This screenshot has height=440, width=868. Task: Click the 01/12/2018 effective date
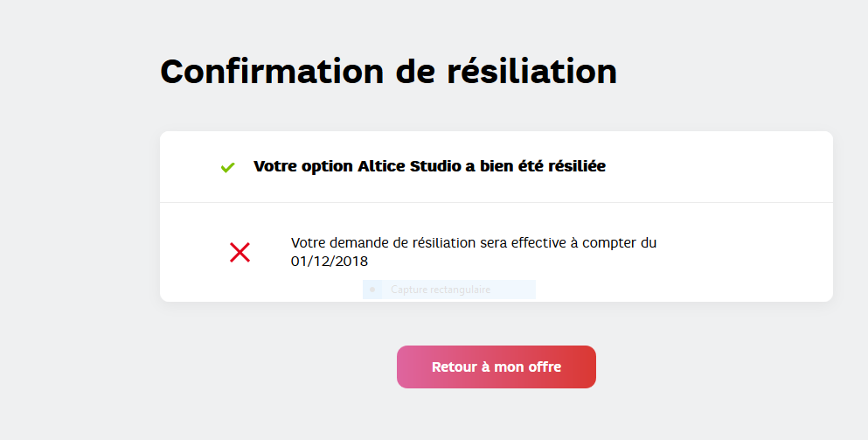330,261
